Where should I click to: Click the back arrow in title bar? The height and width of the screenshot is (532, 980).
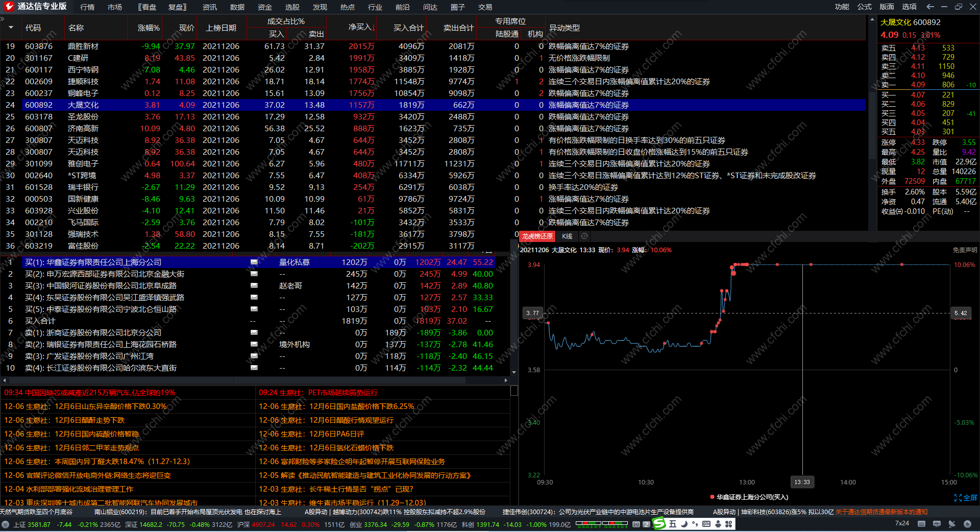click(930, 7)
